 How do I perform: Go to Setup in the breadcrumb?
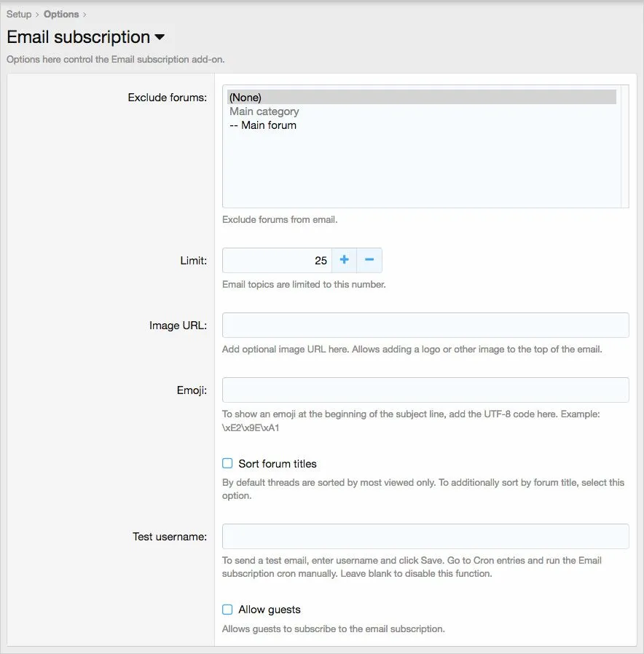click(19, 14)
